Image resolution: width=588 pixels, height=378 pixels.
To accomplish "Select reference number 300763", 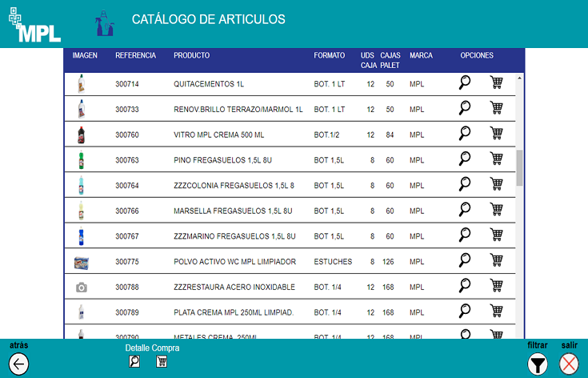I will tap(127, 160).
